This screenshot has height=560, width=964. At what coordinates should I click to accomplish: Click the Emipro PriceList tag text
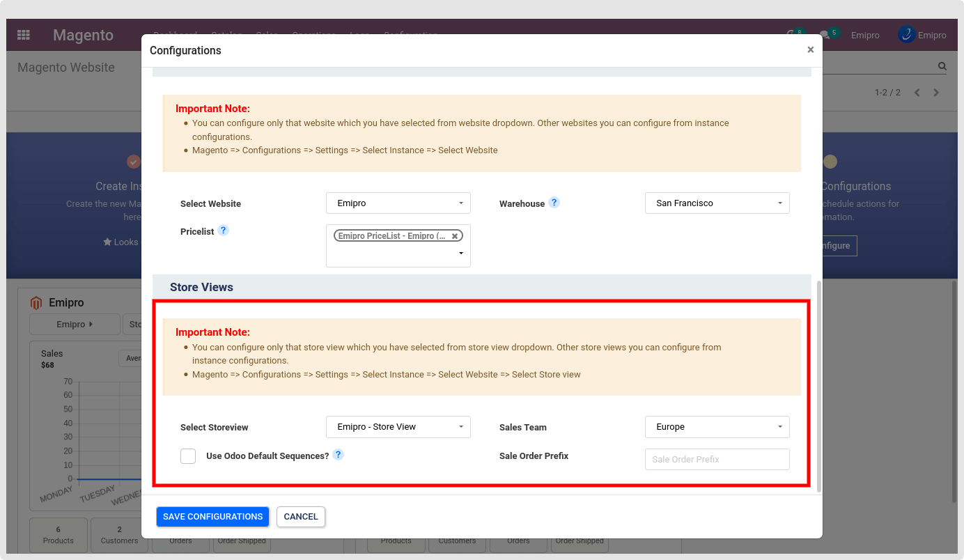pyautogui.click(x=391, y=236)
